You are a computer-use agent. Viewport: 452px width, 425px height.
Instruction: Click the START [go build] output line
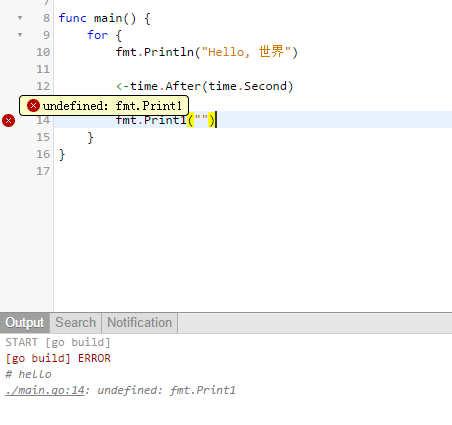point(58,342)
